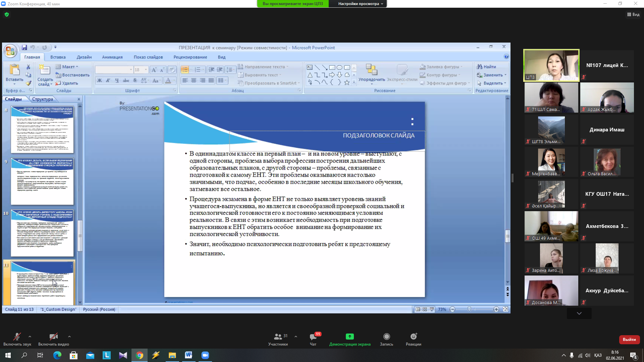Screen dimensions: 644x362
Task: Leave the meeting with the Выйти button
Action: tap(629, 340)
